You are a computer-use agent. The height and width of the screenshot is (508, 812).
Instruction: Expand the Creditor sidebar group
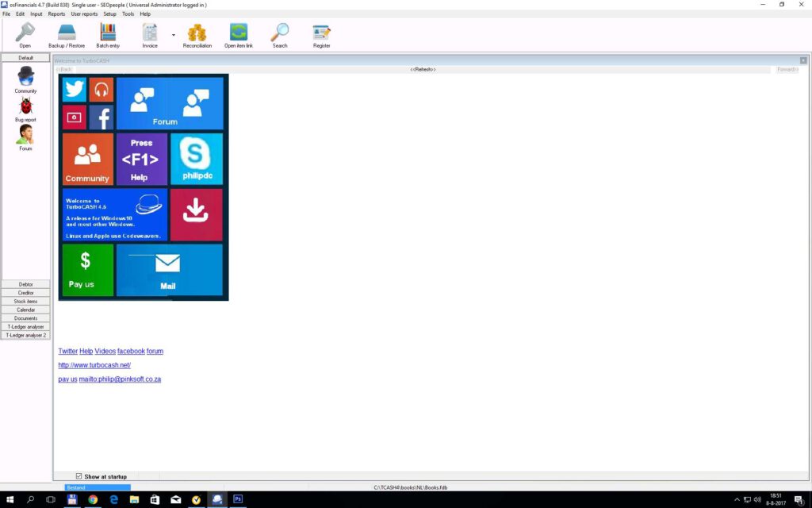tap(25, 292)
